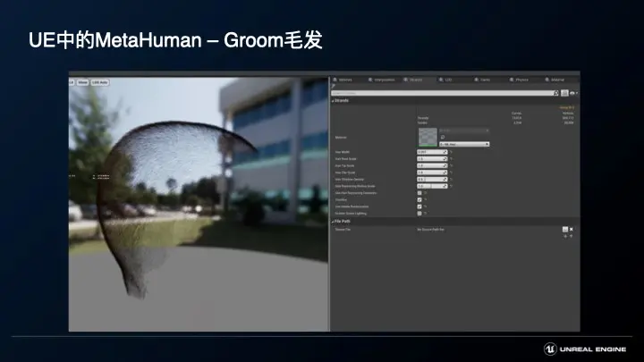
Task: Click the Hair Width value field
Action: click(x=432, y=152)
